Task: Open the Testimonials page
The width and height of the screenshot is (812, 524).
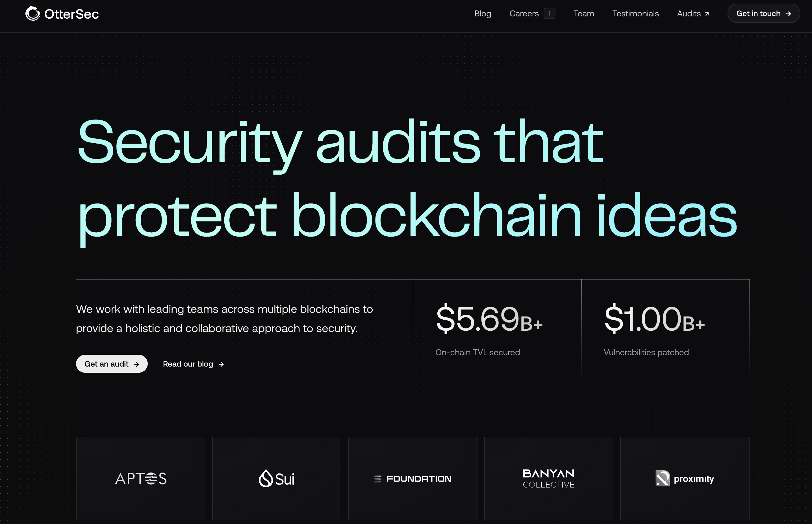Action: (635, 14)
